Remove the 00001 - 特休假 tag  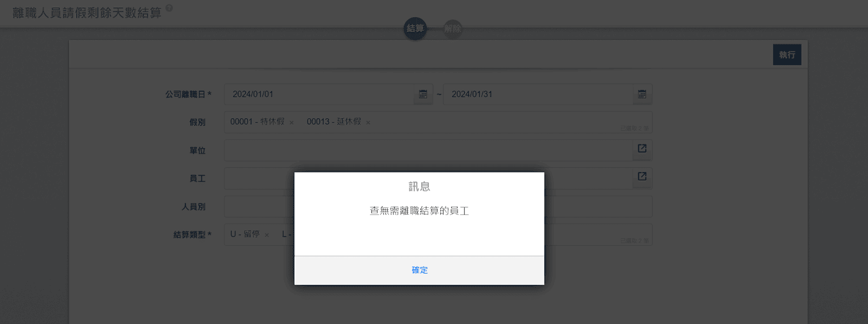coord(292,123)
